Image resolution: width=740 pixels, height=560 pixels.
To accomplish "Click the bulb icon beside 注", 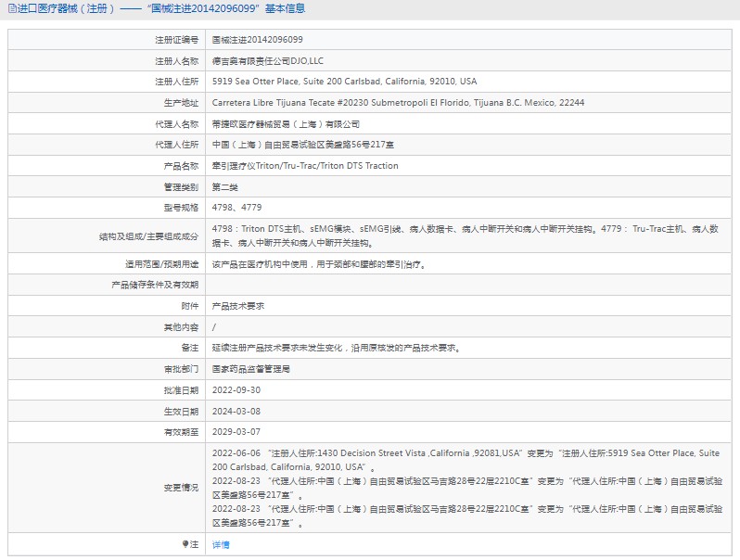I will 185,544.
